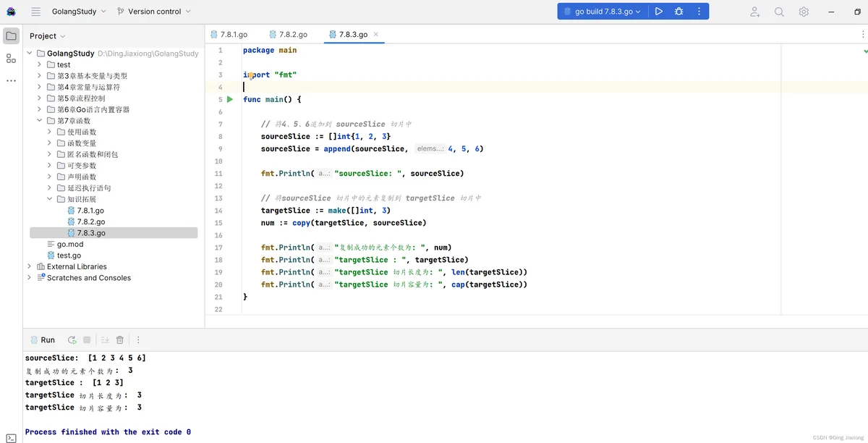The image size is (868, 443).
Task: Expand the 第4章常量与运算符 folder
Action: pos(40,87)
